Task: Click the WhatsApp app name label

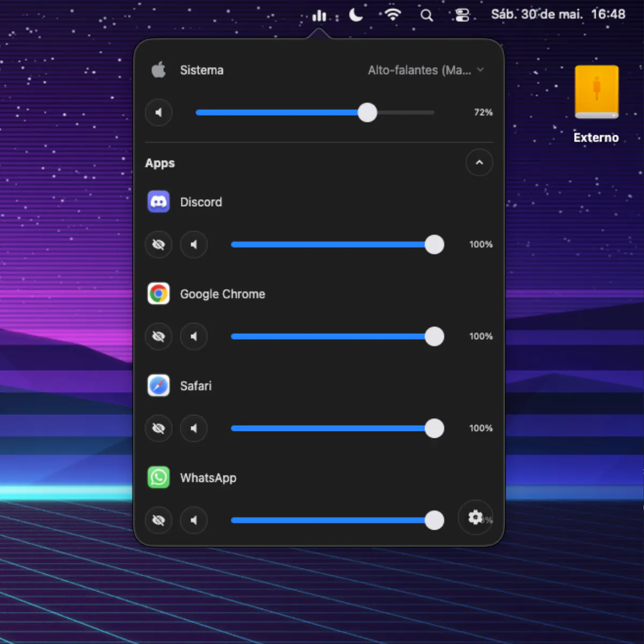Action: (x=208, y=478)
